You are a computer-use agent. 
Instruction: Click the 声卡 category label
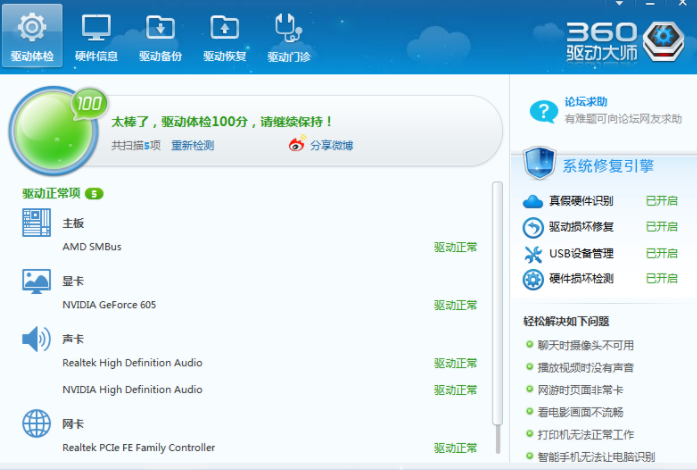[73, 339]
